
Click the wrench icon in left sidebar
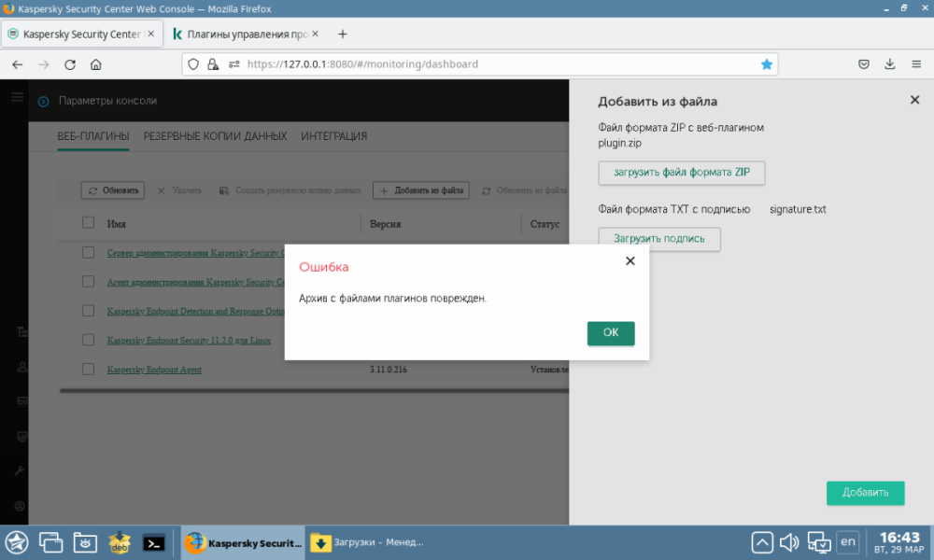[20, 470]
